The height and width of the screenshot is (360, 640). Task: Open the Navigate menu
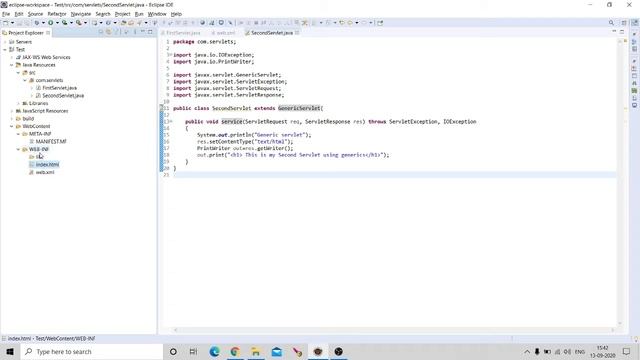[x=81, y=14]
